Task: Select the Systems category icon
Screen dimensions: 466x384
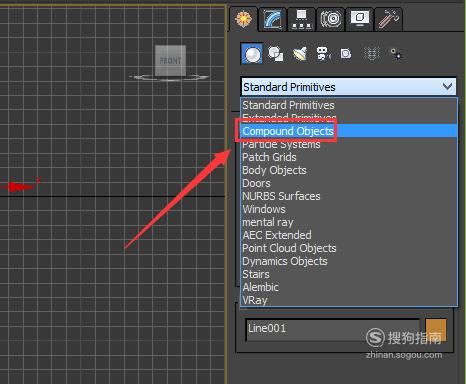Action: [396, 54]
